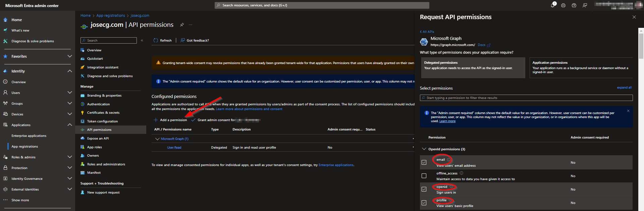This screenshot has width=644, height=211.
Task: Select Application permissions tab
Action: click(x=581, y=67)
